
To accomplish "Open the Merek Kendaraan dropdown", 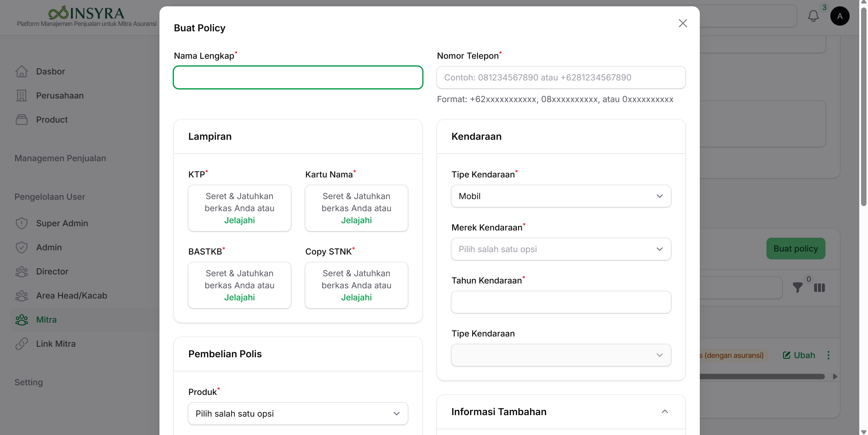I will [x=561, y=249].
